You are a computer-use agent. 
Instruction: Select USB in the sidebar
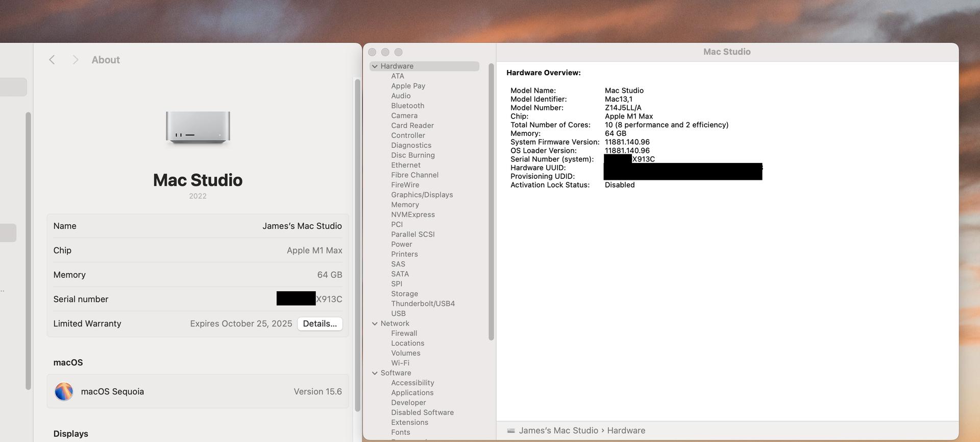tap(399, 314)
